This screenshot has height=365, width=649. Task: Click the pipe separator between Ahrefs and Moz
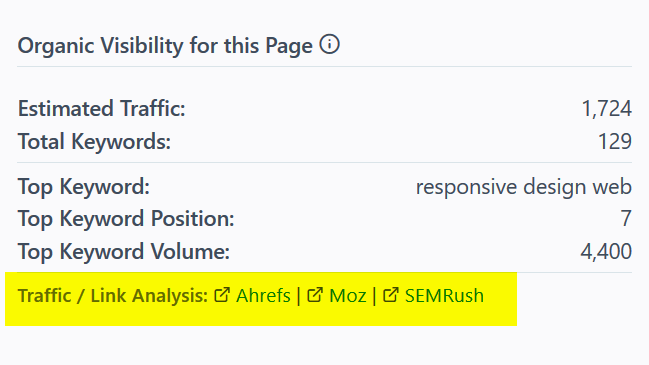pos(299,296)
